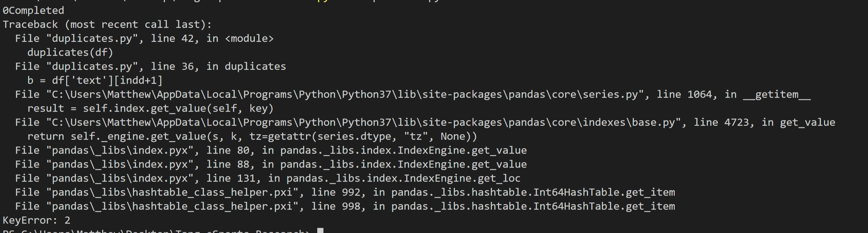Screen dimensions: 868x233
Task: Click 'Traceback (most recent call last):' line
Action: pyautogui.click(x=107, y=24)
